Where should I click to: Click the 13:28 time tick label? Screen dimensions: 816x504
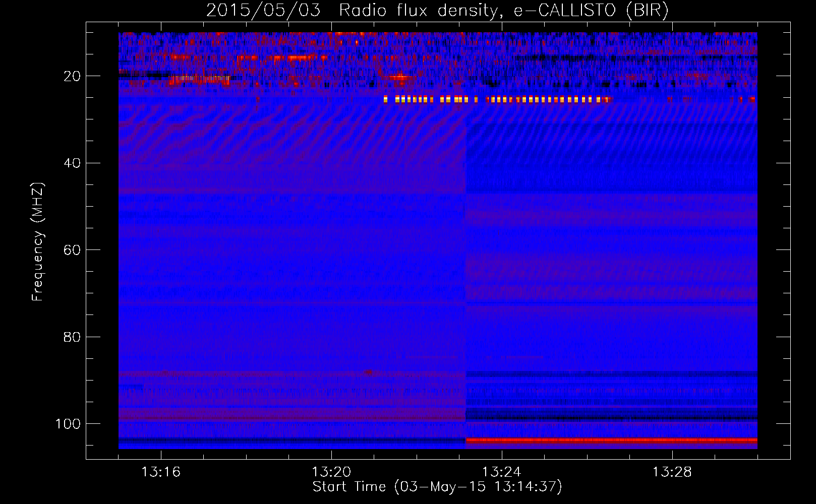672,472
